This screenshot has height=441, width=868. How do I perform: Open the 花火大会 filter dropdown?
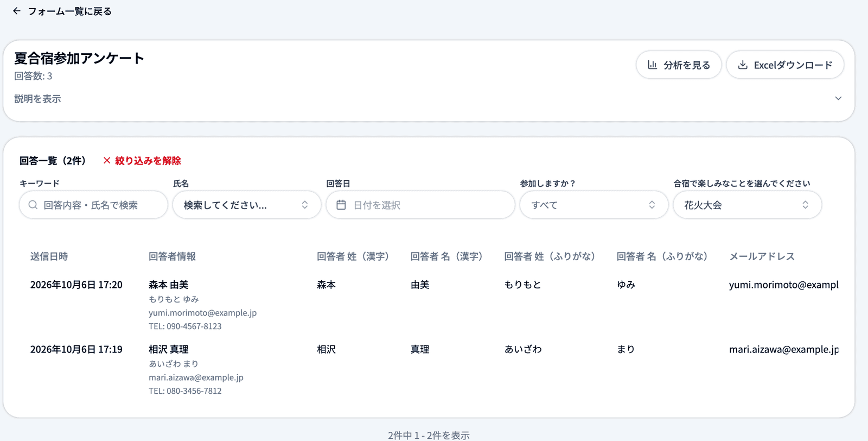pyautogui.click(x=748, y=205)
